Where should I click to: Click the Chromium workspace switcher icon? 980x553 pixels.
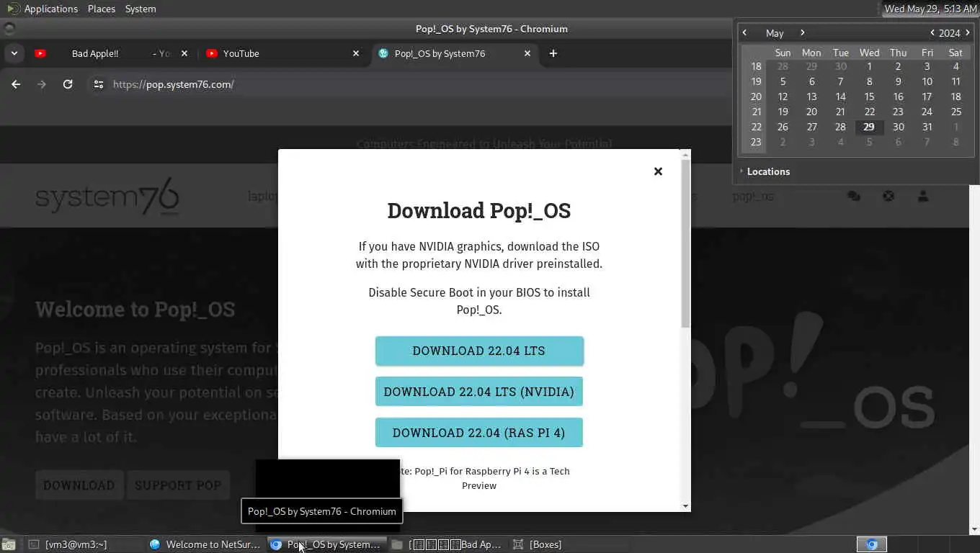point(871,544)
